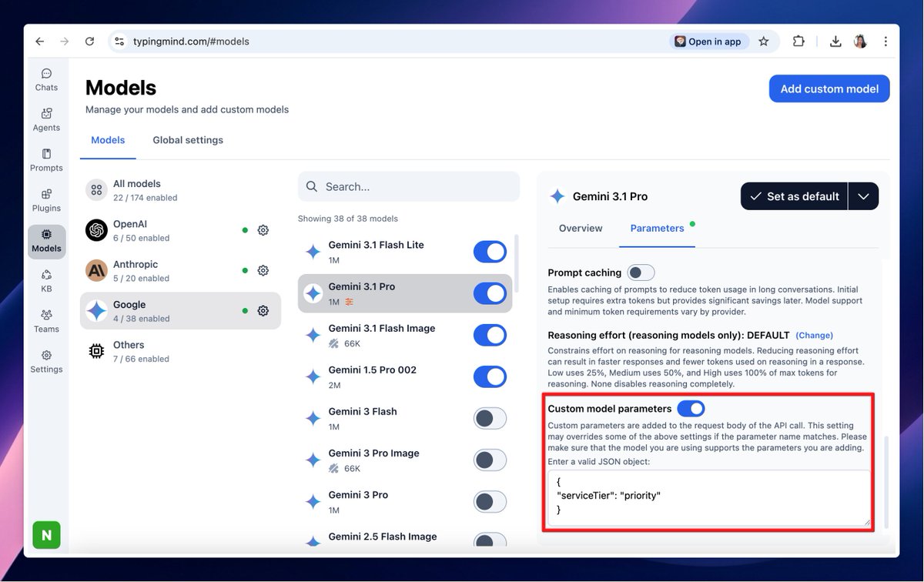The width and height of the screenshot is (924, 582).
Task: Click the browser profile avatar
Action: pyautogui.click(x=860, y=42)
